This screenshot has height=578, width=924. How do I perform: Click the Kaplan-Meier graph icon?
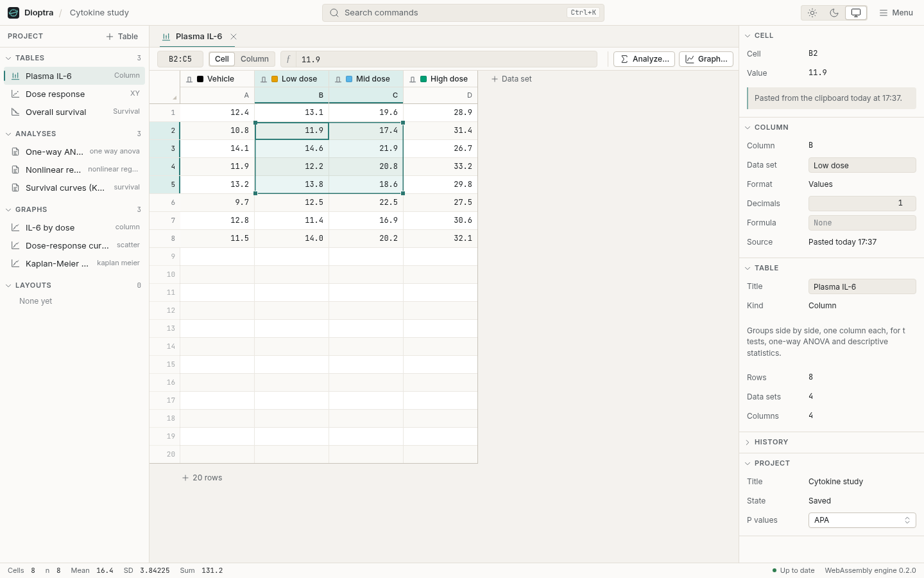(15, 263)
